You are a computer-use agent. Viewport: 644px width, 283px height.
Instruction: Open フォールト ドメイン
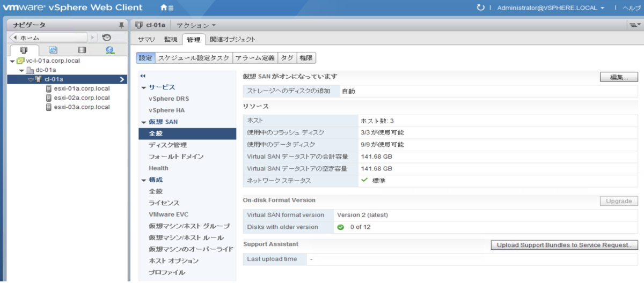click(x=176, y=157)
